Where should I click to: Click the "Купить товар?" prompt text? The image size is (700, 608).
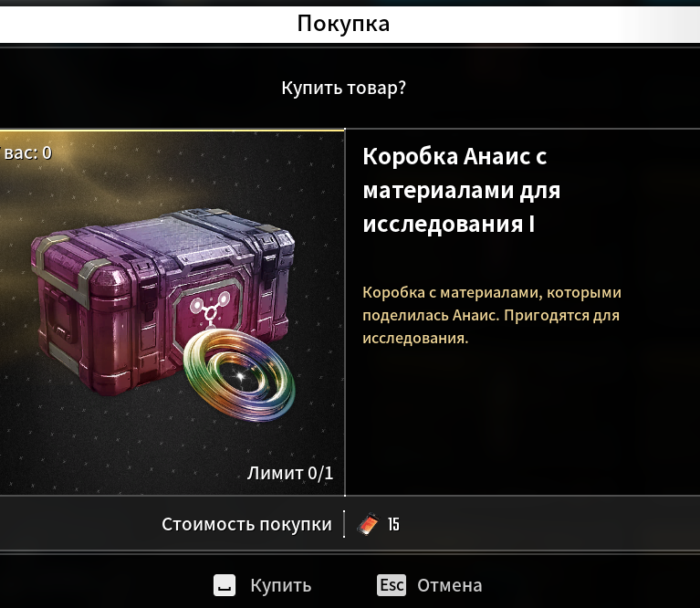[344, 88]
